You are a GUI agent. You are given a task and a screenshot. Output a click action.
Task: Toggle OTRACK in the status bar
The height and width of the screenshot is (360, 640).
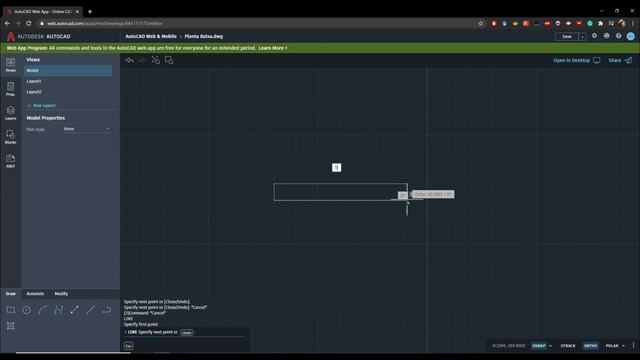[568, 346]
